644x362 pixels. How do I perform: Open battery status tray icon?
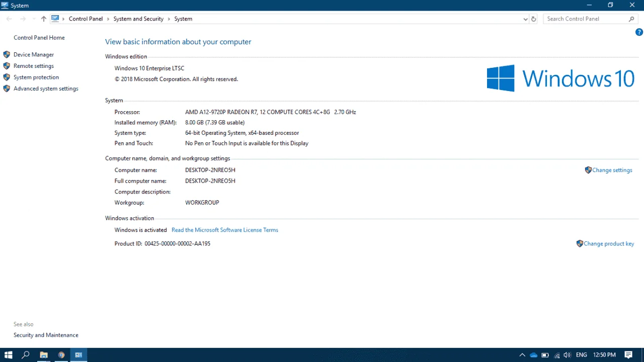[x=545, y=355]
